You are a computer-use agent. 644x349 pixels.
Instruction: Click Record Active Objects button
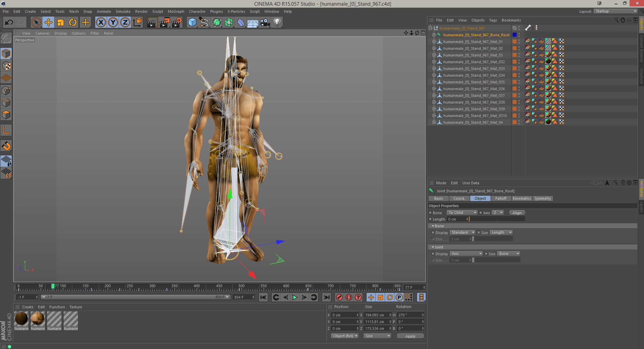(339, 297)
